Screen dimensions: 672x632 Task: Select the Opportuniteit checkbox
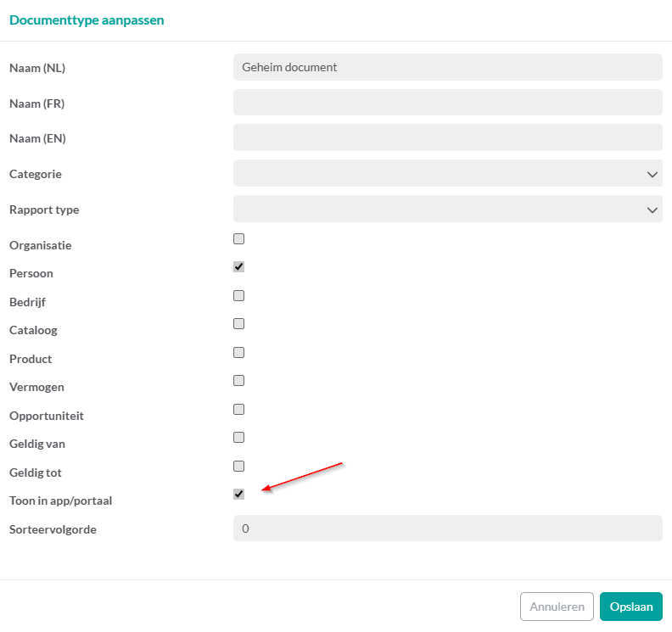click(238, 409)
